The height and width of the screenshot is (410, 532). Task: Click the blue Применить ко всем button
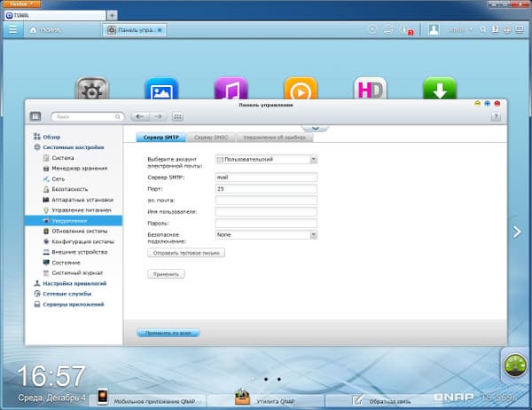tap(168, 333)
